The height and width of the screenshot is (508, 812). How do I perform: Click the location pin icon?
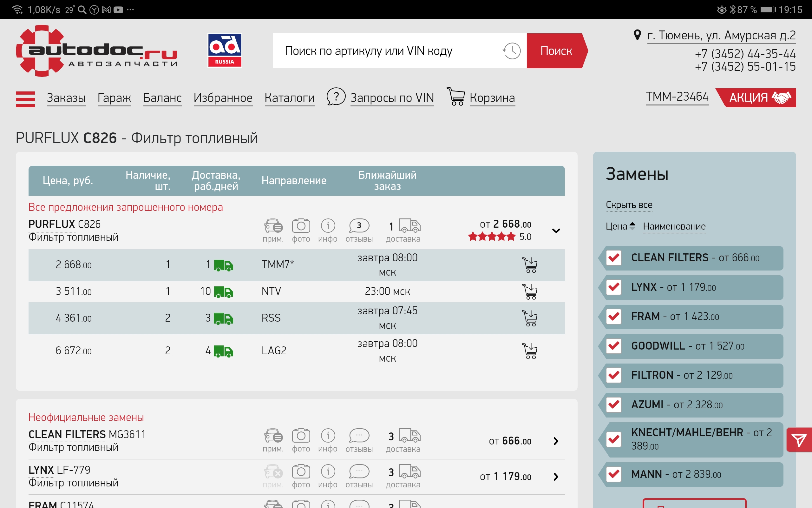(x=637, y=35)
